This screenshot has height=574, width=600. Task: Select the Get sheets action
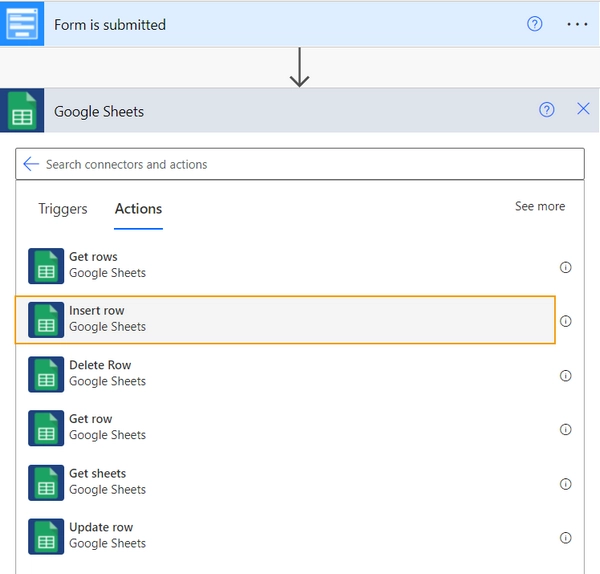coord(285,482)
